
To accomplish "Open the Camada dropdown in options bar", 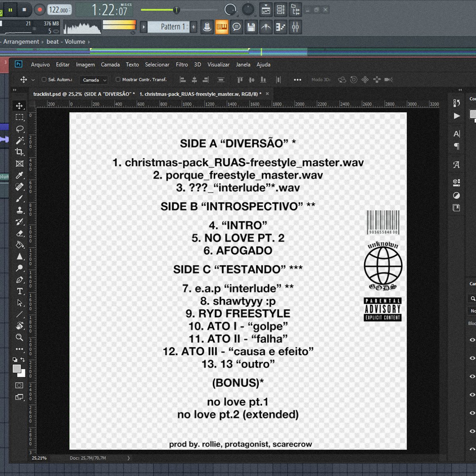I will click(x=94, y=80).
